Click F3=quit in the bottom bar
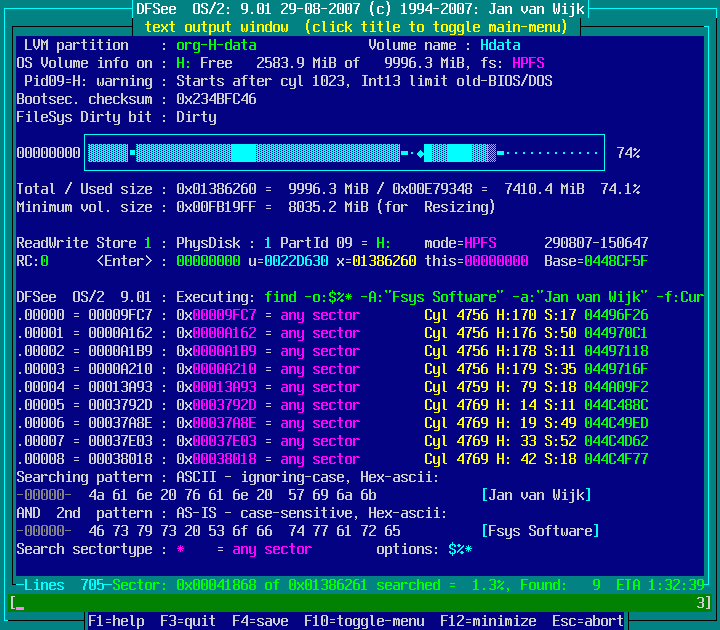720x630 pixels. tap(188, 621)
